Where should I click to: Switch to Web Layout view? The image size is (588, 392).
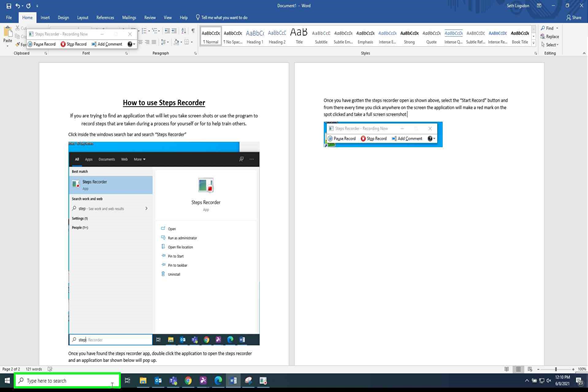coord(530,369)
